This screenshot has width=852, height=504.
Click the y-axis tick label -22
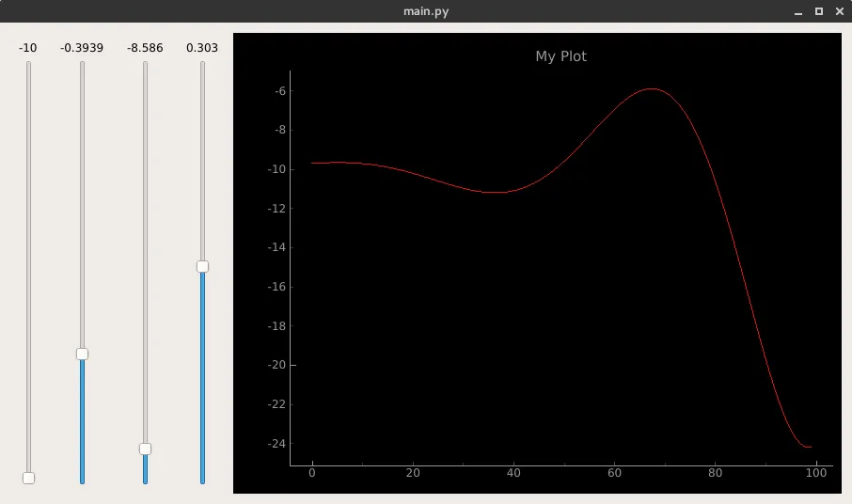pos(276,404)
